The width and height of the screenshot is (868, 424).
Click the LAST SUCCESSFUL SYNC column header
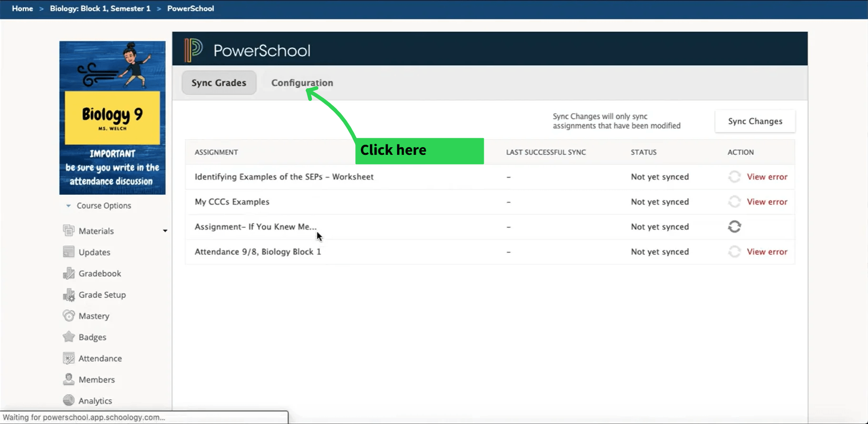tap(546, 152)
